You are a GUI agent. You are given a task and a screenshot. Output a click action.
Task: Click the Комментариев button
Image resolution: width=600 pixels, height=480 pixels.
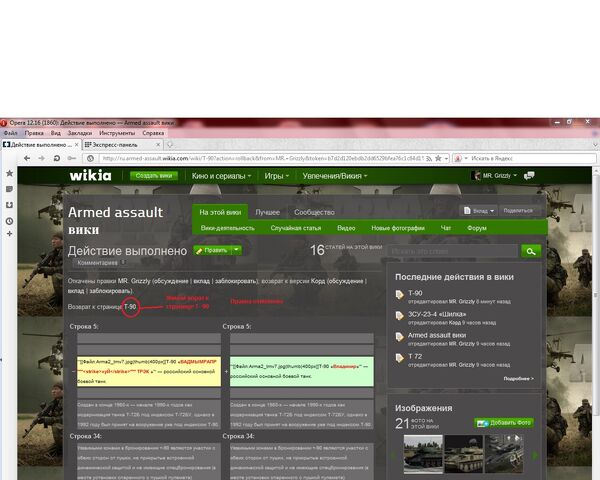(x=99, y=263)
